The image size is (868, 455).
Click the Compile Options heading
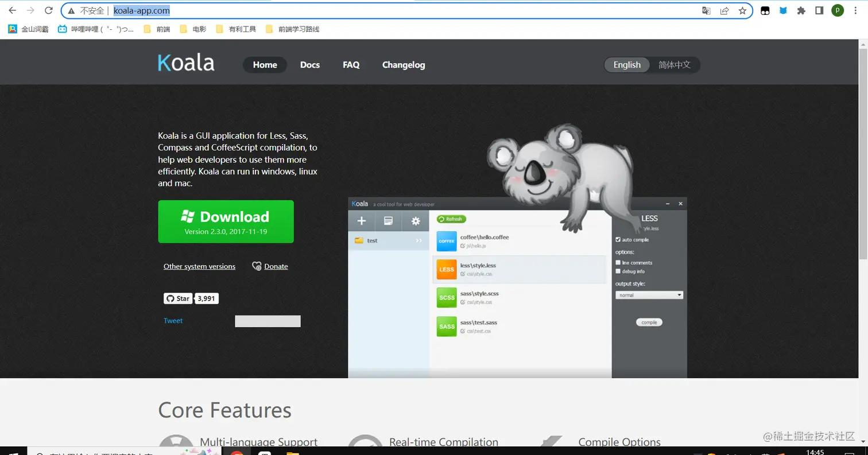pos(619,442)
